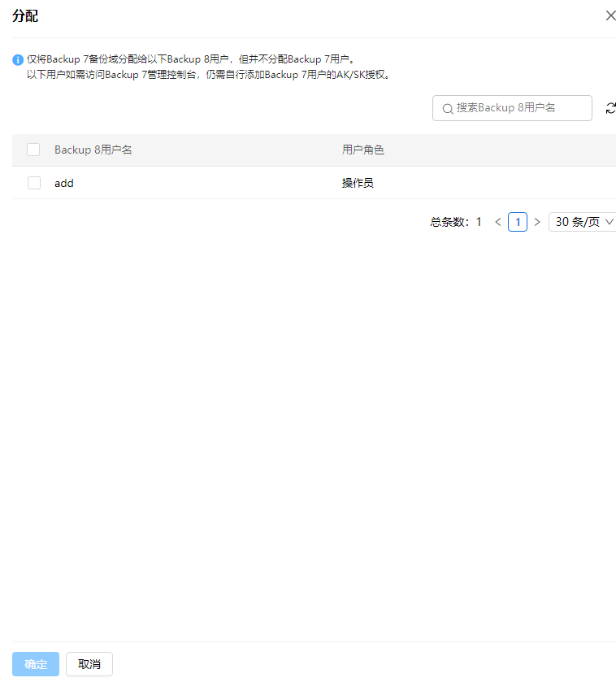Click the 操作员 role cell
Screen dimensions: 616x682
(358, 183)
